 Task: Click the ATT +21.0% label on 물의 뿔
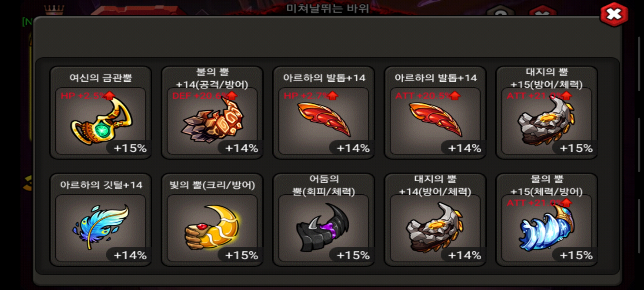(x=534, y=203)
